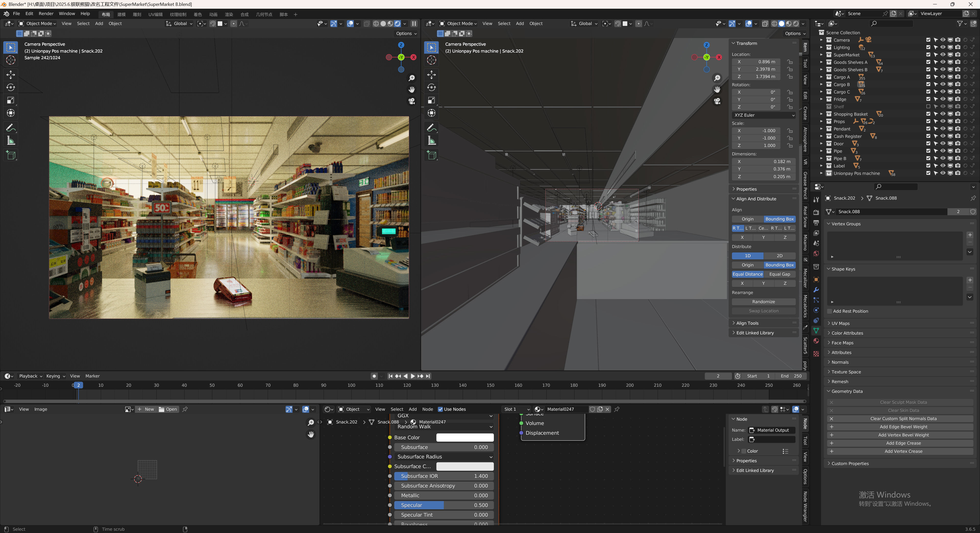Hide the Lighting collection in viewport
The image size is (980, 533).
click(x=943, y=47)
